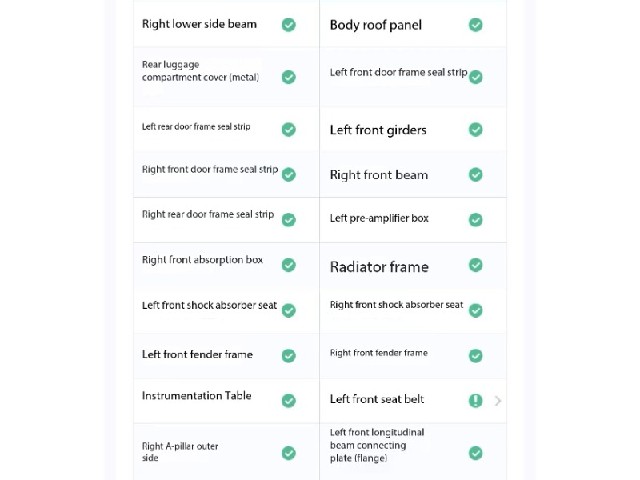Click the Right front fender frame label

pos(379,353)
